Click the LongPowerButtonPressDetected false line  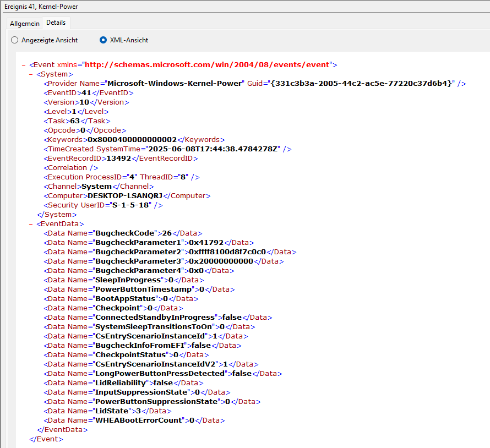(x=163, y=374)
